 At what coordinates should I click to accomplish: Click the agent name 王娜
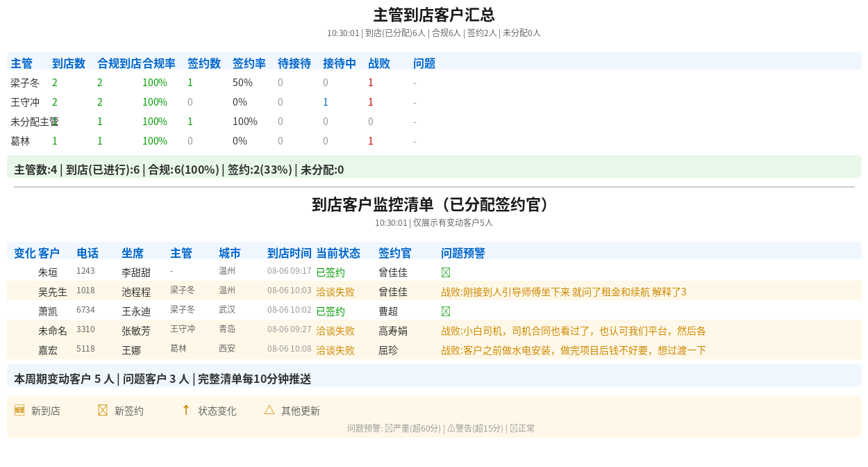[131, 350]
